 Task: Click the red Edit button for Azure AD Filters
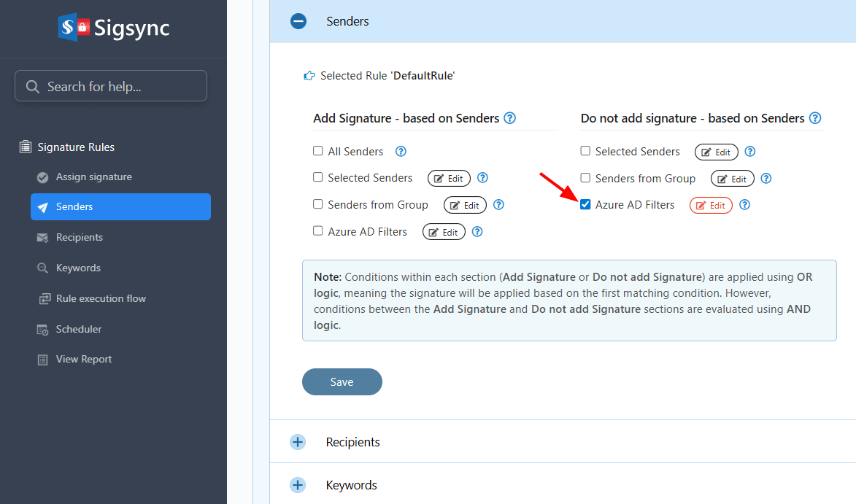[x=711, y=206]
